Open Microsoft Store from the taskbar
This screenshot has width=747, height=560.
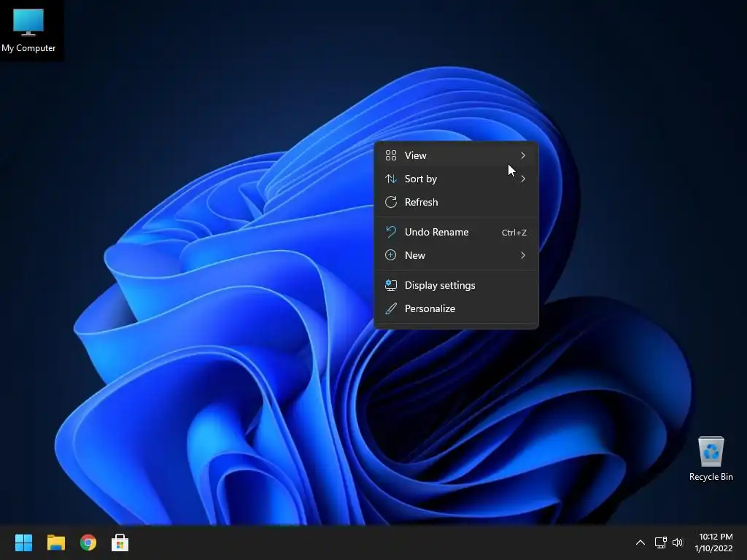(x=120, y=542)
